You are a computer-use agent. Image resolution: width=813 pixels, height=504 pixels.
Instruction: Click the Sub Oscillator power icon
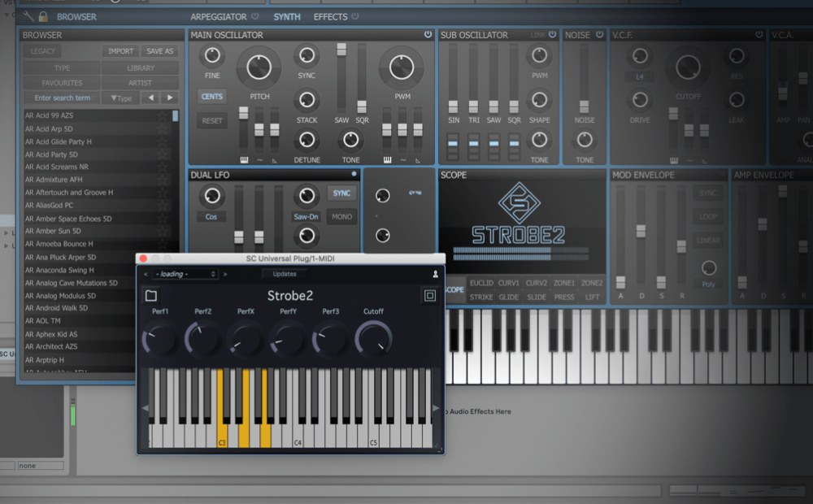point(552,34)
